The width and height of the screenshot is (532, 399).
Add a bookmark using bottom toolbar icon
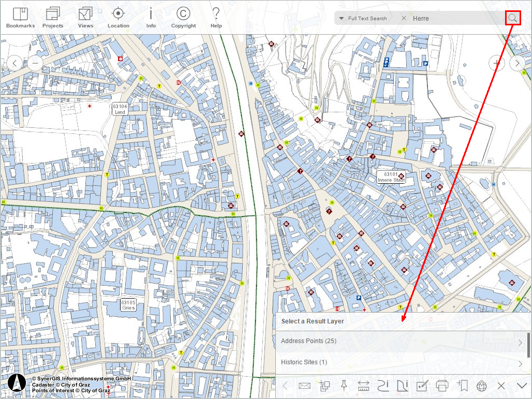coord(462,386)
